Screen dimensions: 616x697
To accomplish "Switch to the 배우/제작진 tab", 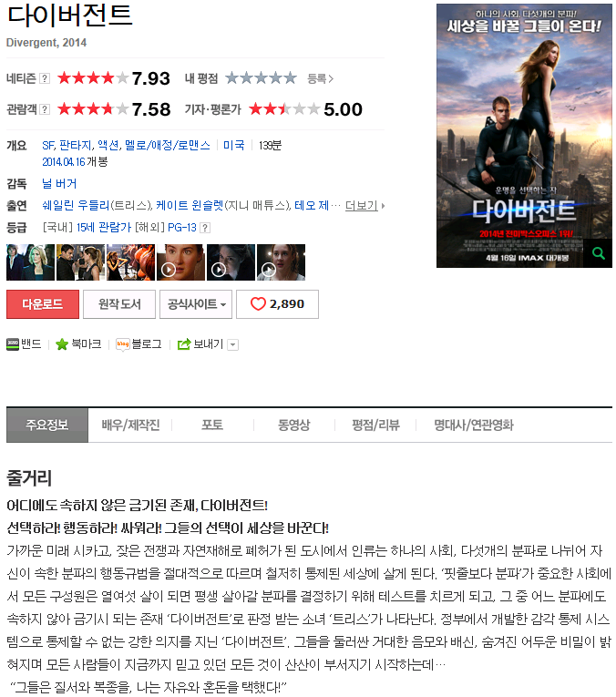I will tap(130, 425).
